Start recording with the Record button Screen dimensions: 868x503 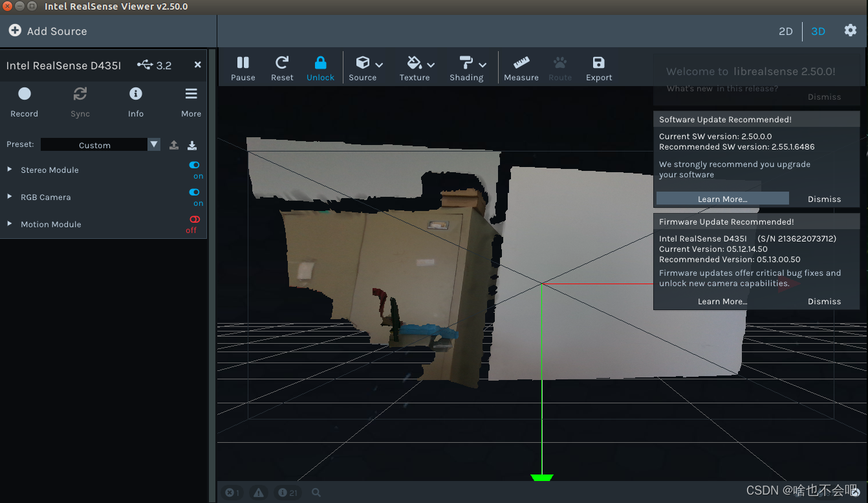coord(25,102)
